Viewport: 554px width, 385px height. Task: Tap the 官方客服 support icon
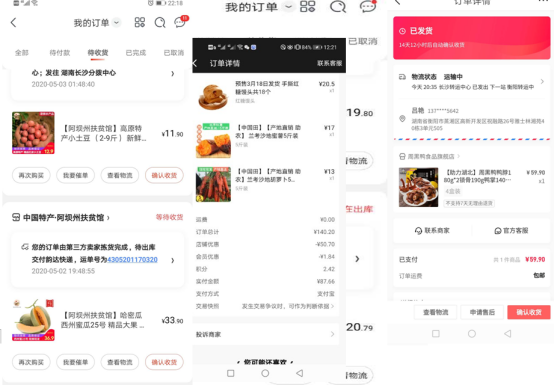coord(497,231)
